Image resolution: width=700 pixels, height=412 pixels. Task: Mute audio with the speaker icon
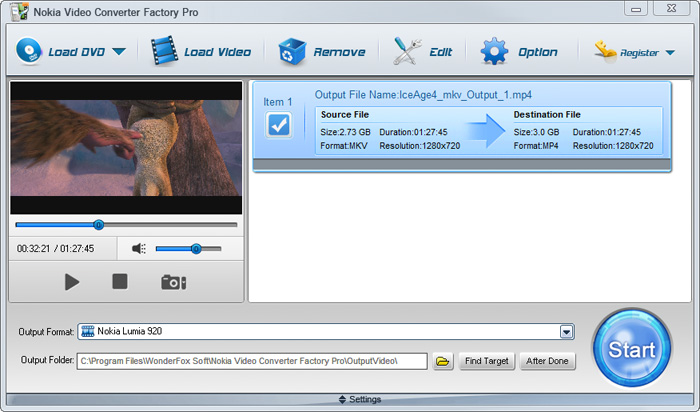pos(139,249)
